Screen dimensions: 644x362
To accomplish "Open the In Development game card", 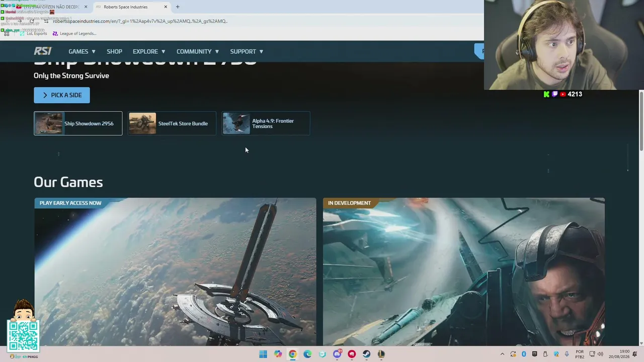I will tap(464, 271).
